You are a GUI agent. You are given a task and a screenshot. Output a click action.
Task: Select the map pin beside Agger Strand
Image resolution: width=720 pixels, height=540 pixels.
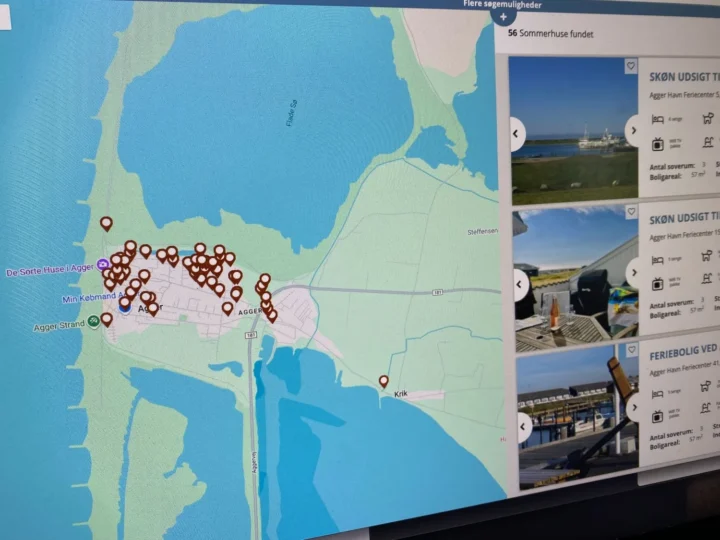[x=107, y=319]
